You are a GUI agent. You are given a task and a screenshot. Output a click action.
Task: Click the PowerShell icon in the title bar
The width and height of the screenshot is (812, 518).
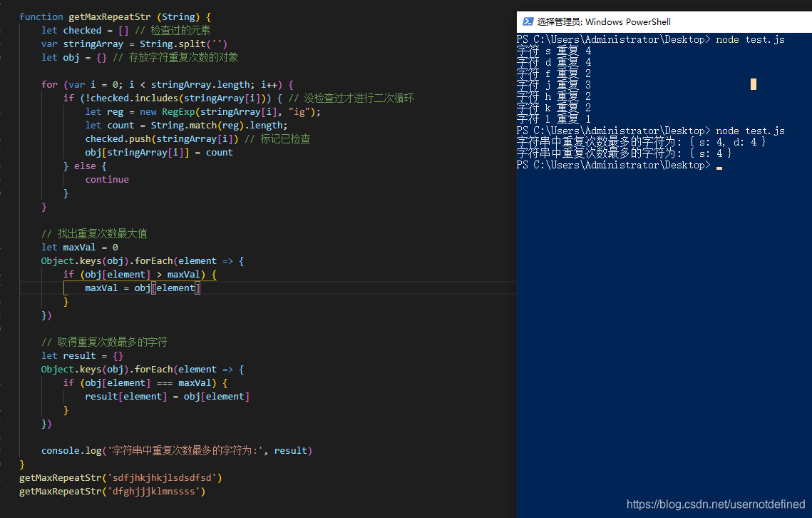point(528,22)
